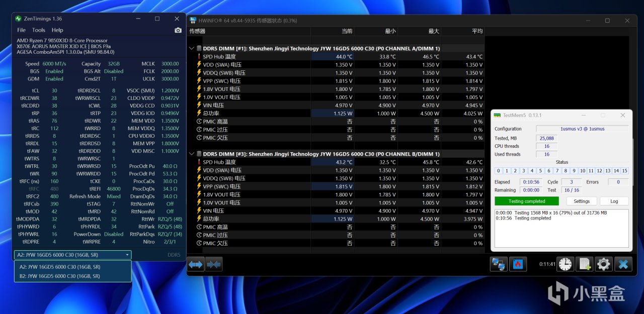Click the Settings button in TestMem5
Screen dimensions: 644x314
[x=582, y=201]
